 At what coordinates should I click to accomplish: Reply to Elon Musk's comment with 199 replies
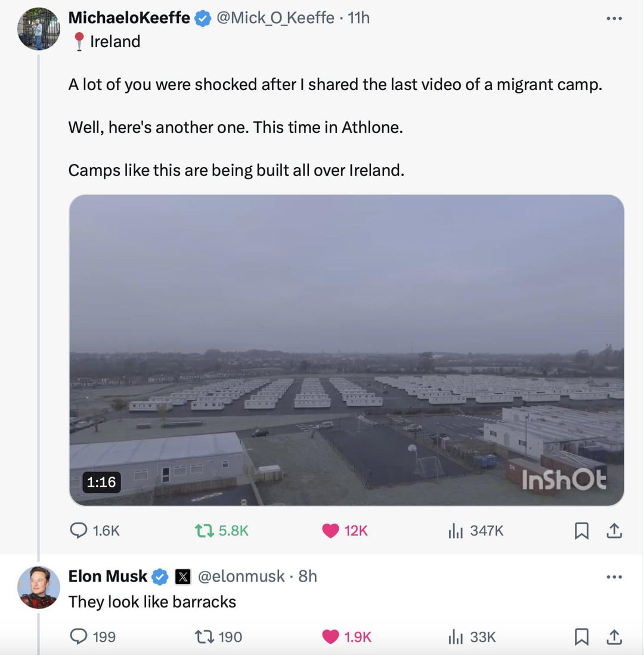(x=92, y=637)
